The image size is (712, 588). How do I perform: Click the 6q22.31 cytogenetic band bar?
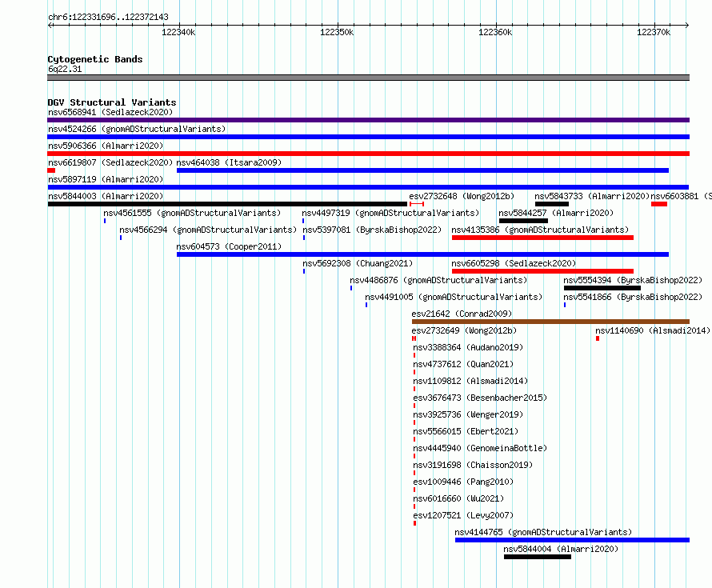tap(368, 78)
